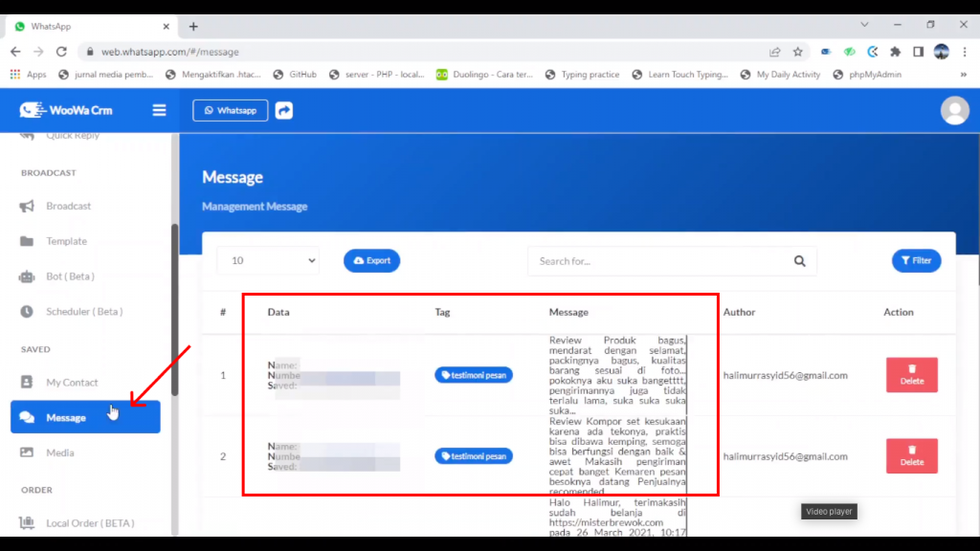Go to My Contact in sidebar

click(x=72, y=383)
